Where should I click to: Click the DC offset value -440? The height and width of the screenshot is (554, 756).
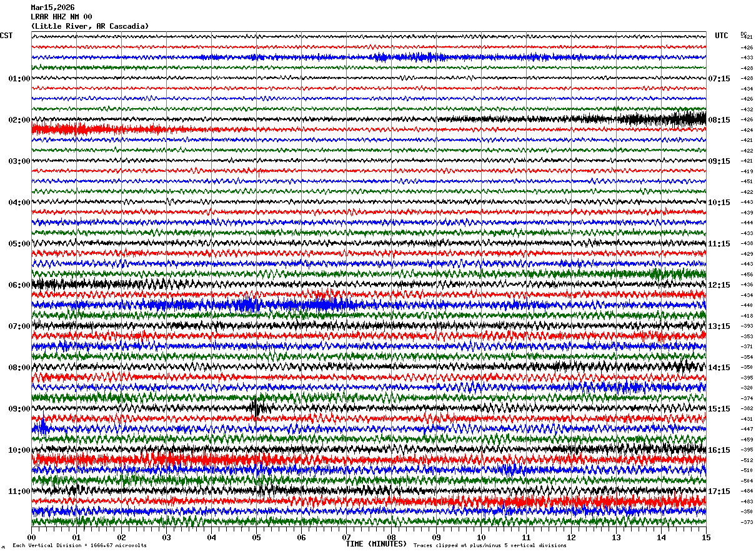coord(747,305)
